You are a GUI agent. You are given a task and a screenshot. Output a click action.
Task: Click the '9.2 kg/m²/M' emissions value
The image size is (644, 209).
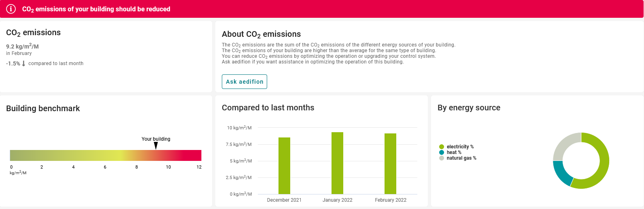22,46
